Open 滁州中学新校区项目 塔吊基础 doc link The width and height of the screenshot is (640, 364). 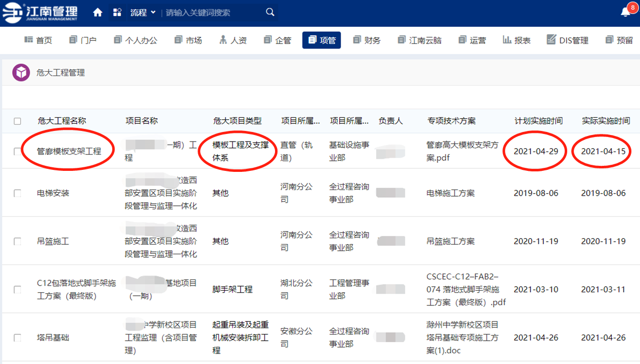pos(463,337)
